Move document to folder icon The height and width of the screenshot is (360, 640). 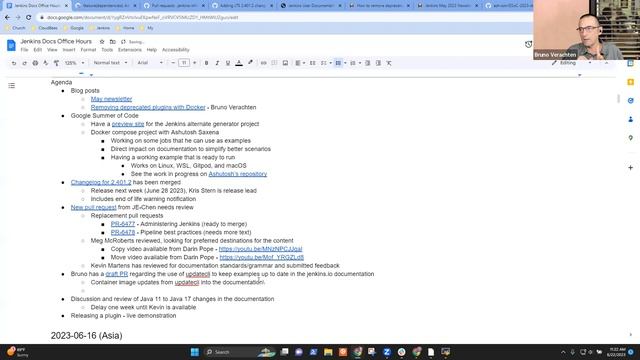click(113, 42)
